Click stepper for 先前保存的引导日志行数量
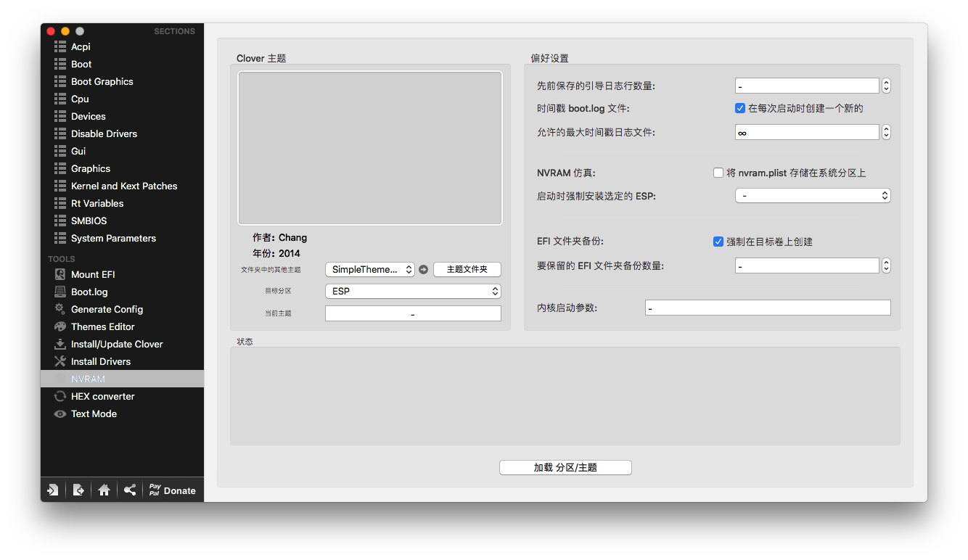968x560 pixels. (x=886, y=86)
